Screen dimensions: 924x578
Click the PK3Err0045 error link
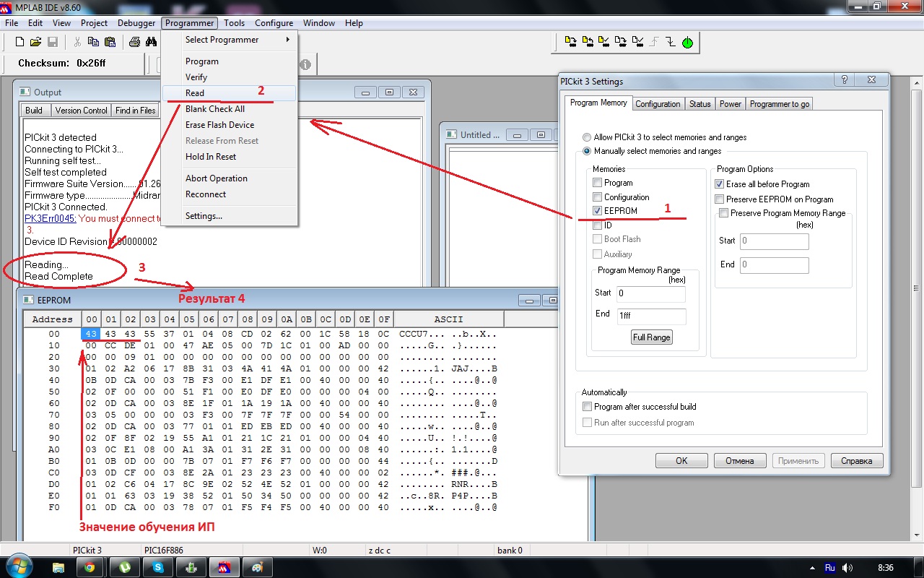point(51,218)
